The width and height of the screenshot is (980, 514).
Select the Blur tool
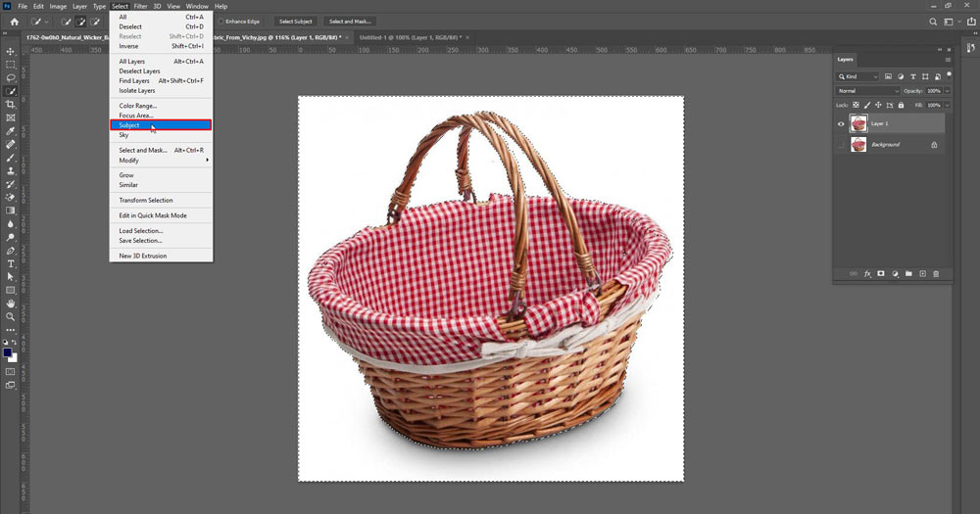(11, 223)
